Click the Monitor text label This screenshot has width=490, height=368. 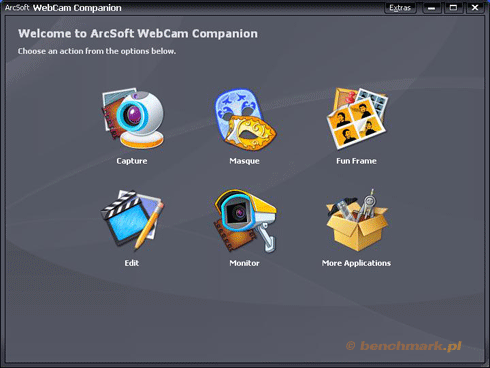pyautogui.click(x=244, y=263)
